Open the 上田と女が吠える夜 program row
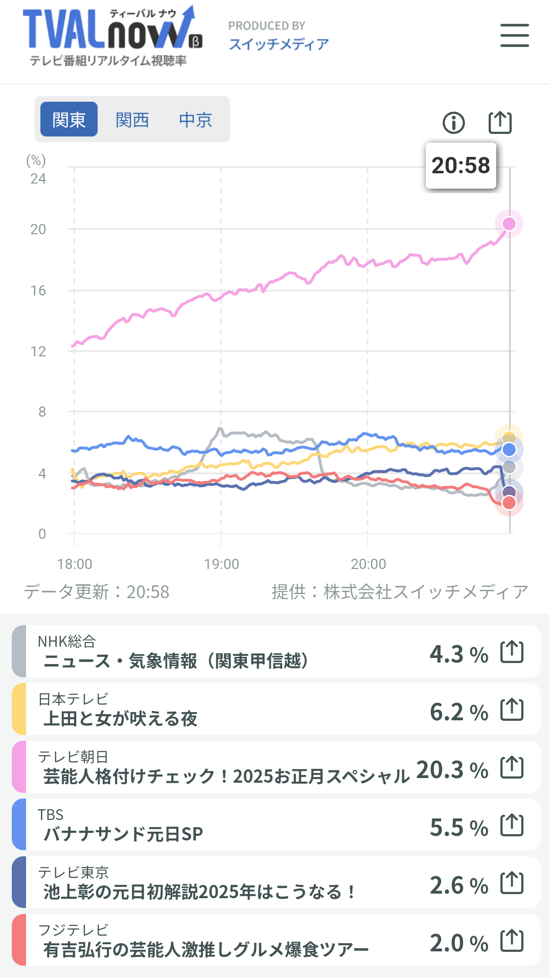The height and width of the screenshot is (980, 550). (x=276, y=710)
